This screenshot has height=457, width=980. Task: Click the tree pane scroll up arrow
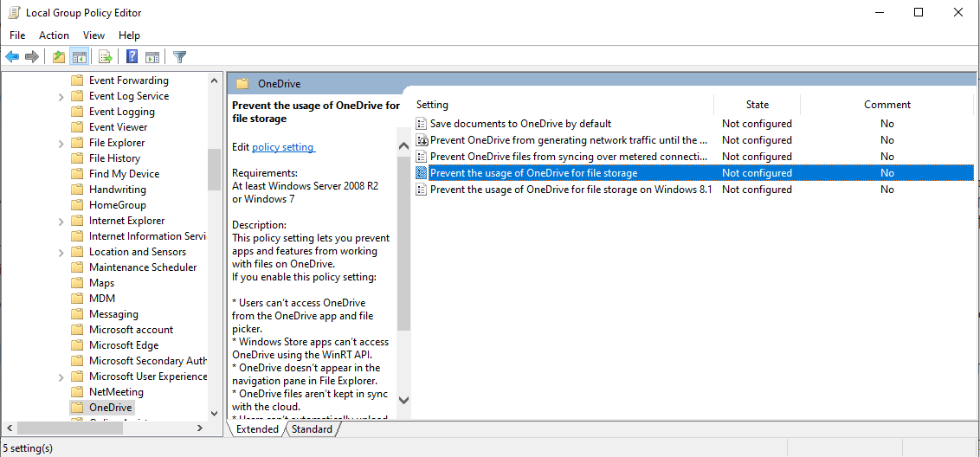215,80
